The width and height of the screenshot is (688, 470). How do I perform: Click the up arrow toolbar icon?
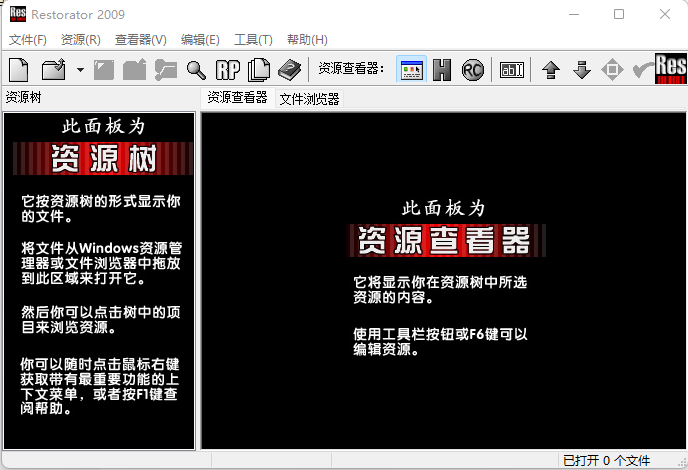pos(551,70)
